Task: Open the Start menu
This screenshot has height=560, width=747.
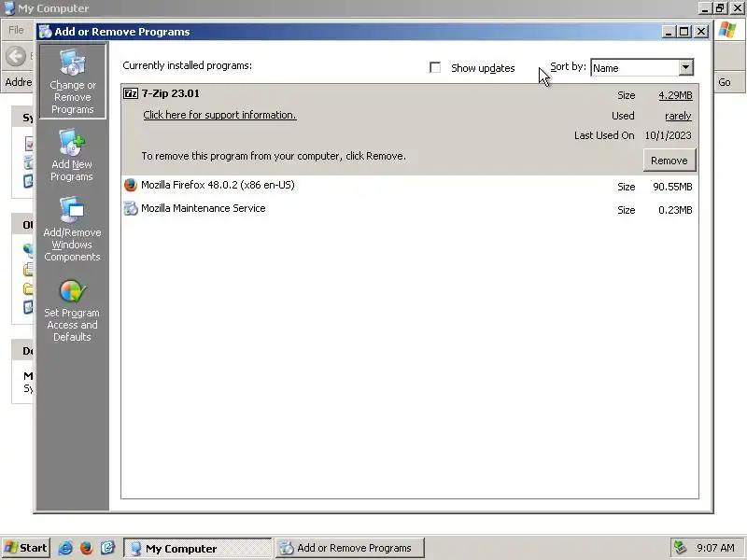Action: [x=26, y=548]
